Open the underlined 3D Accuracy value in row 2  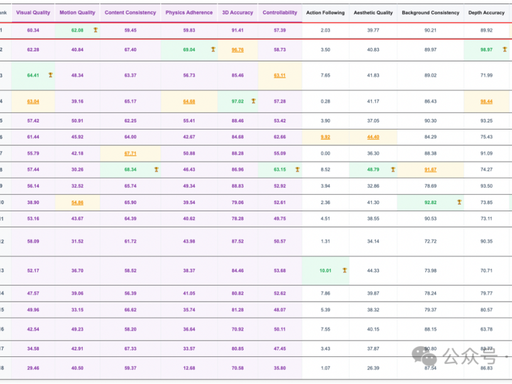(x=238, y=50)
